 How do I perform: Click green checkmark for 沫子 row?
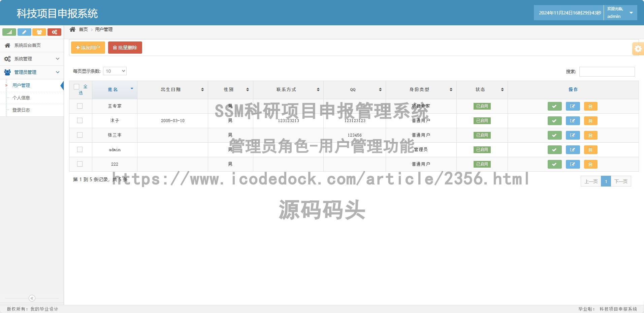coord(554,121)
